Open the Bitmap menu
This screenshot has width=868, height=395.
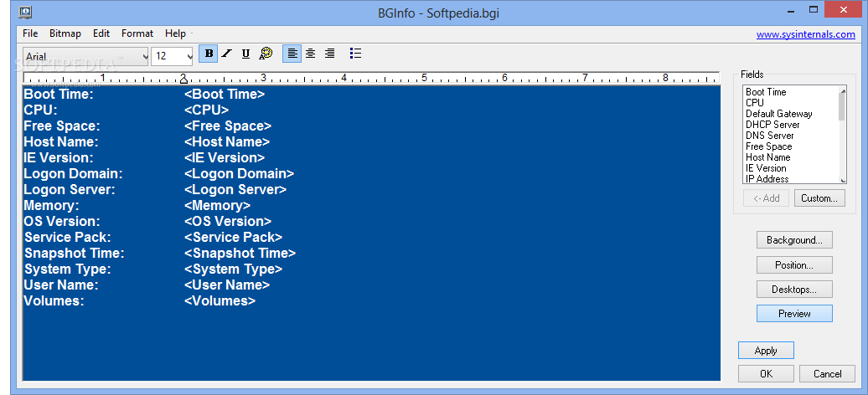click(65, 33)
